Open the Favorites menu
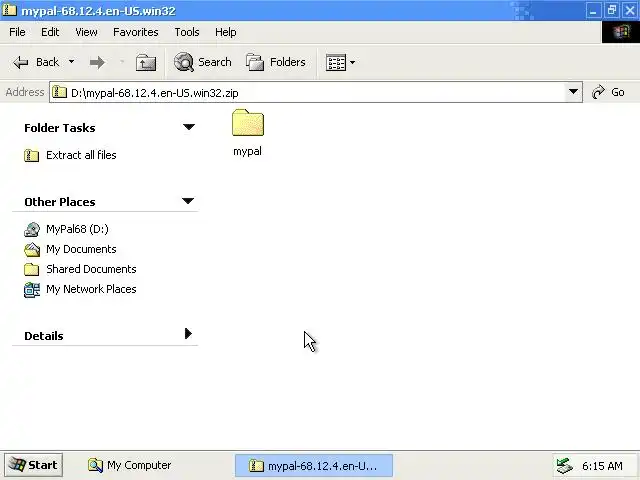Viewport: 640px width, 480px height. point(136,32)
